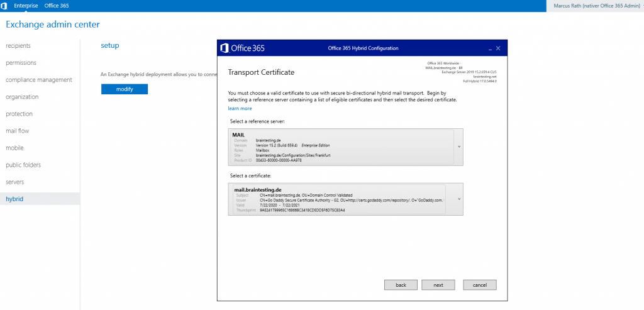Open public folders section
The height and width of the screenshot is (310, 644).
23,165
